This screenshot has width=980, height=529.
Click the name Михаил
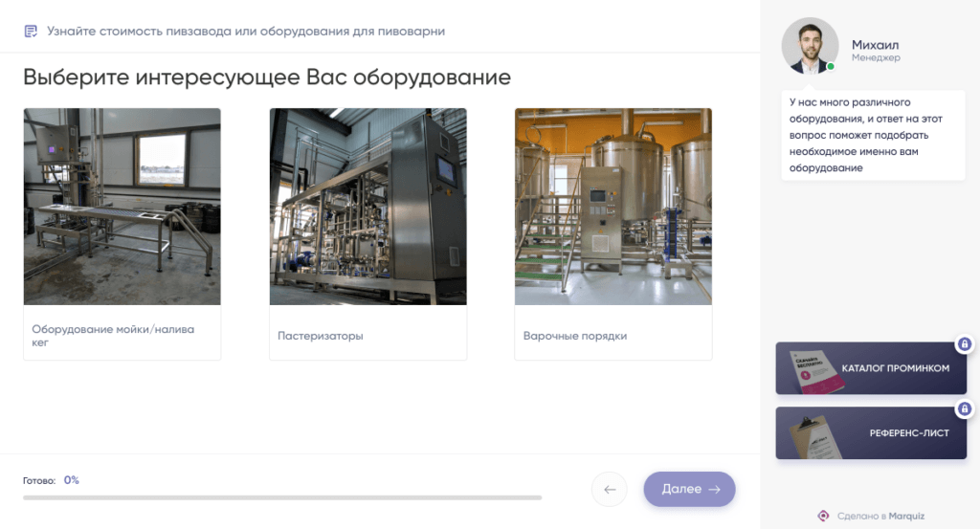(875, 45)
